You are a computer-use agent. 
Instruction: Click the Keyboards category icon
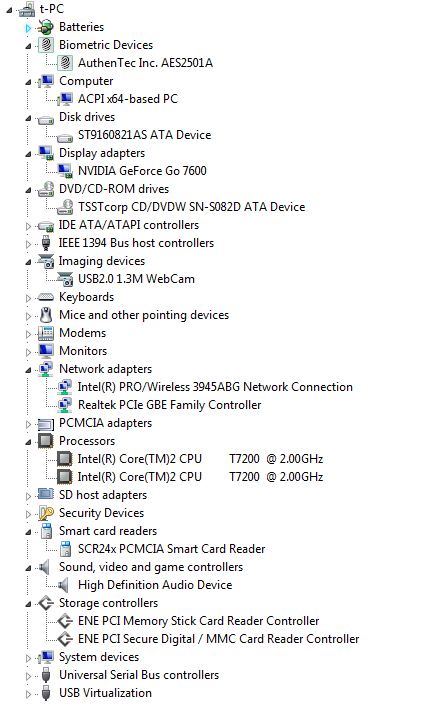46,297
